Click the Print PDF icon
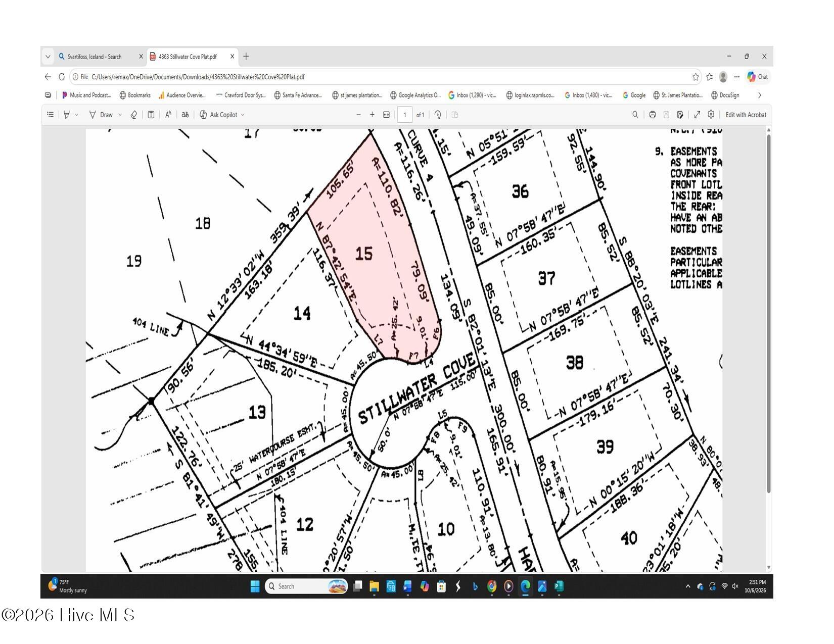Viewport: 834px width, 644px height. [x=653, y=115]
